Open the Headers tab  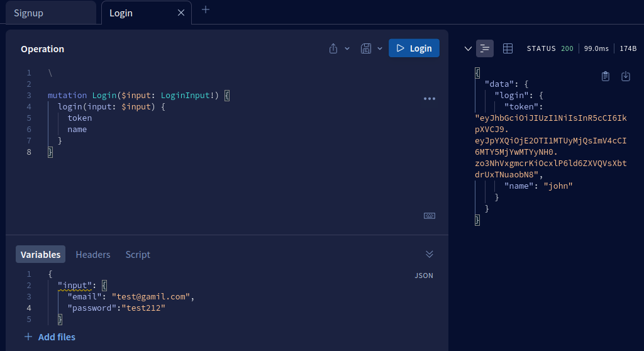[x=93, y=254]
